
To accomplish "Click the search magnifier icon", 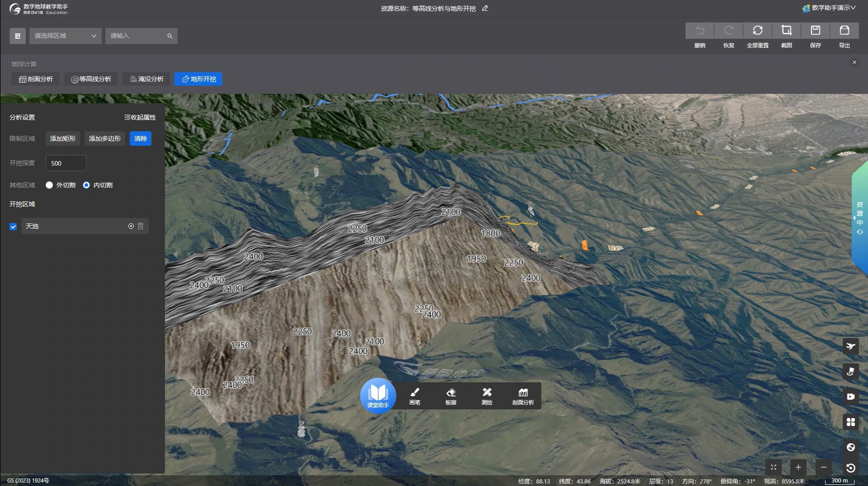I will tap(170, 36).
